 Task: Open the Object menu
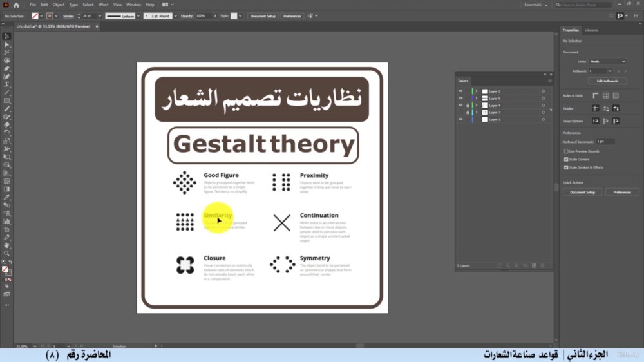point(59,5)
